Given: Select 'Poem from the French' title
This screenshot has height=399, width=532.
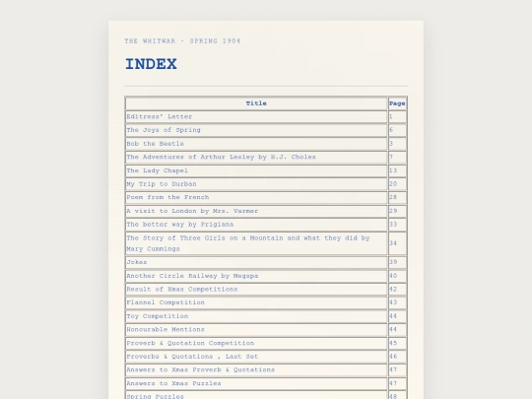Looking at the screenshot, I should pos(256,197).
